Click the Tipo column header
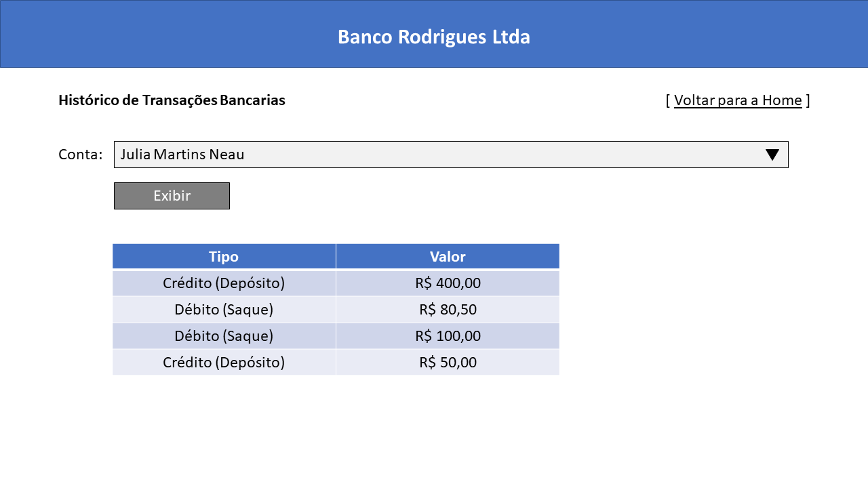The image size is (868, 488). pos(224,256)
